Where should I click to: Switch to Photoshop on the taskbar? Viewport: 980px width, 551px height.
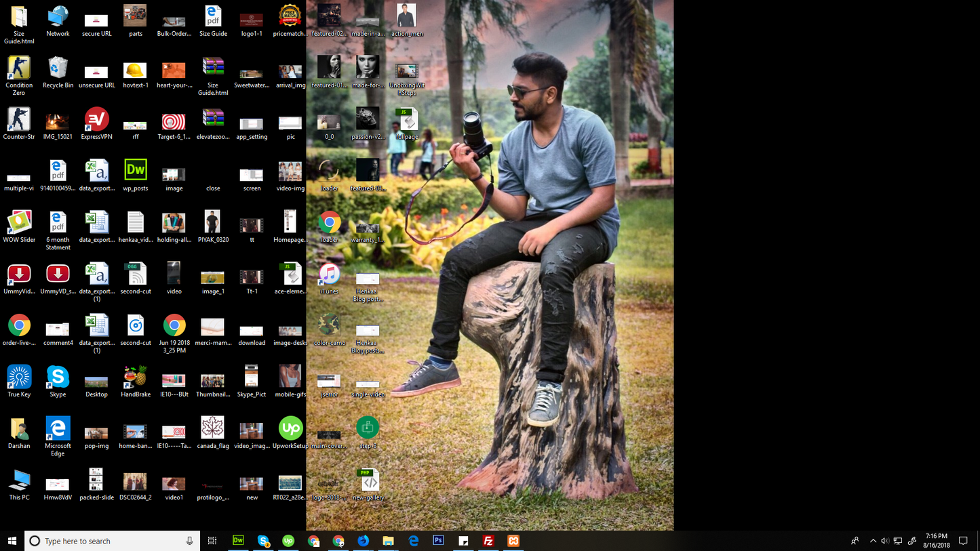438,541
